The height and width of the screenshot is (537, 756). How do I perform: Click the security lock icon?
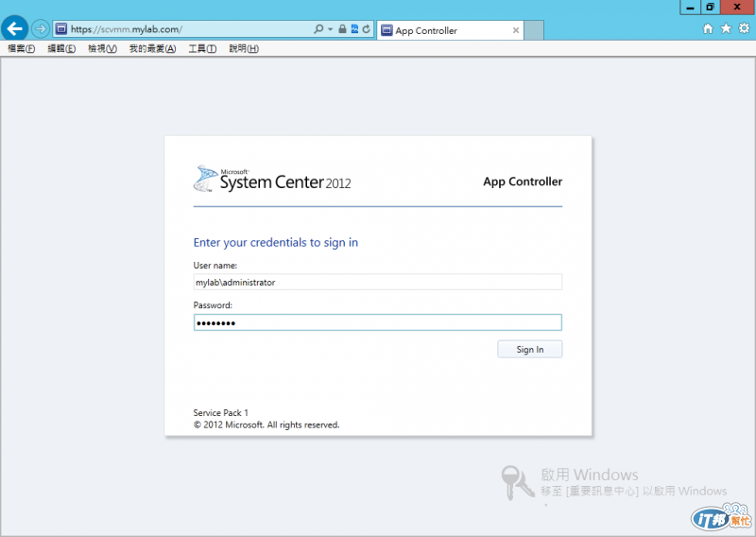[x=342, y=29]
